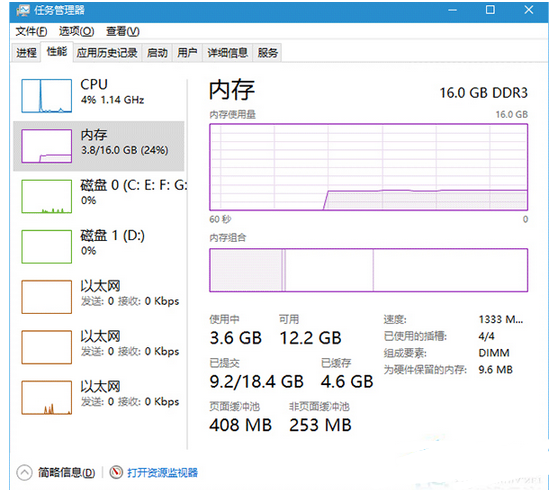Click the 磁盘 1 (D:) mini graph
552x492 pixels.
tap(46, 247)
